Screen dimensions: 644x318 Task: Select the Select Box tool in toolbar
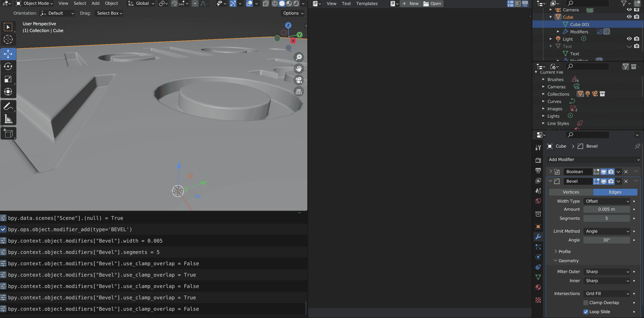pyautogui.click(x=8, y=27)
